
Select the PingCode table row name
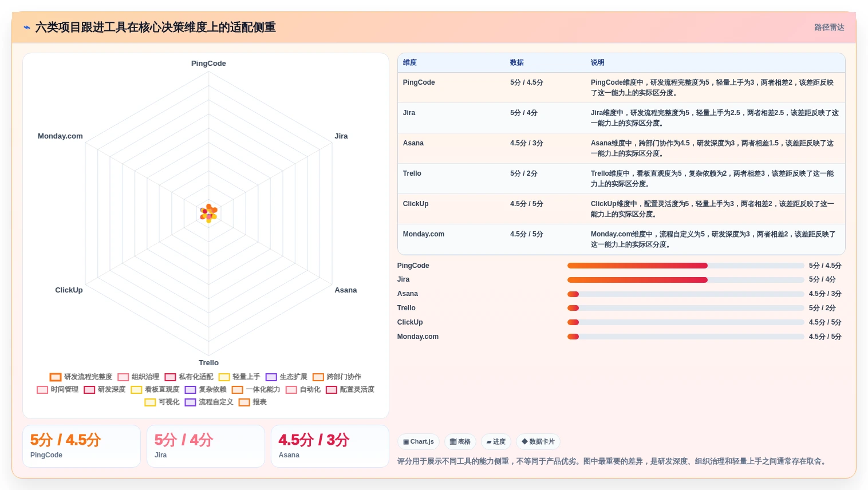[419, 82]
